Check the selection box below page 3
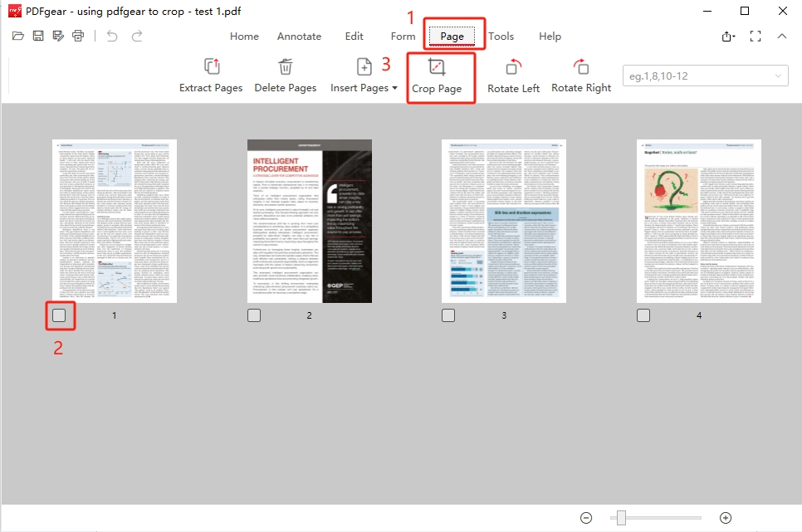The height and width of the screenshot is (532, 802). point(447,315)
